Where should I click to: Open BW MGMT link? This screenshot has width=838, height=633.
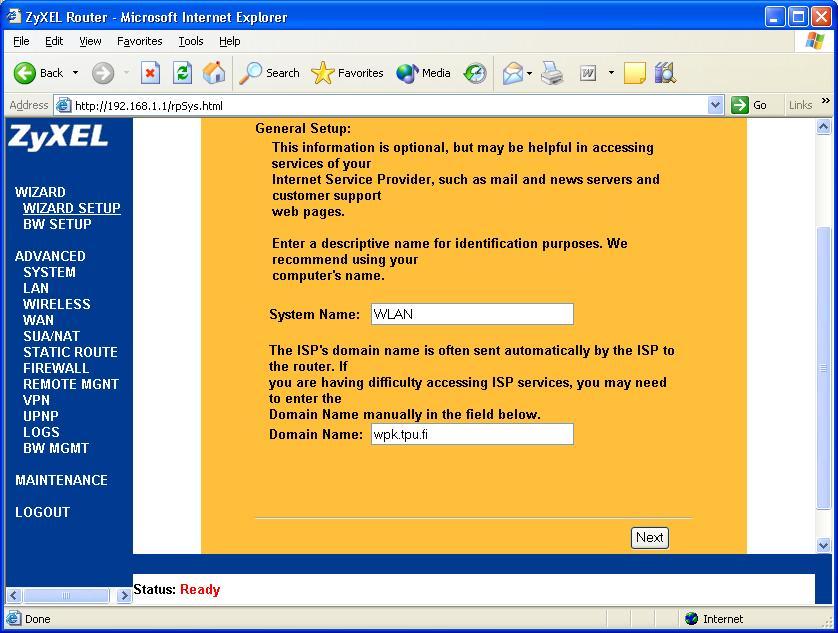pos(56,449)
